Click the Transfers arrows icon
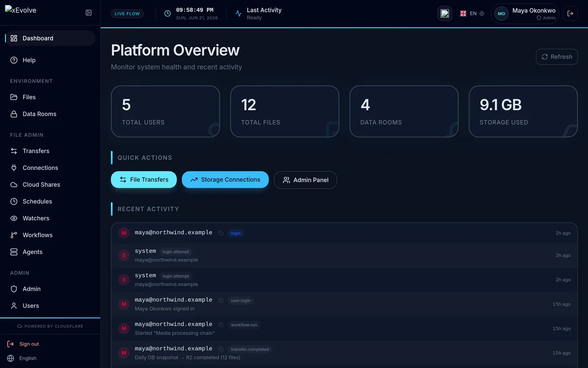 14,151
